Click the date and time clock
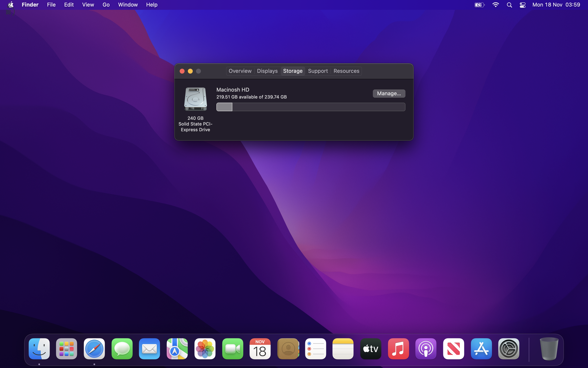Screen dimensions: 588x368 pos(556,5)
